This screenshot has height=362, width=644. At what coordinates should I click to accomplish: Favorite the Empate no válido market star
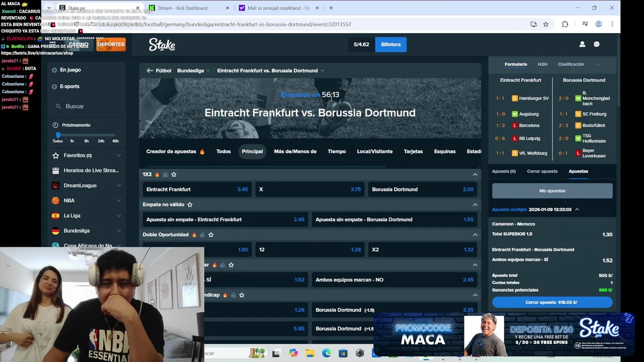coord(190,205)
